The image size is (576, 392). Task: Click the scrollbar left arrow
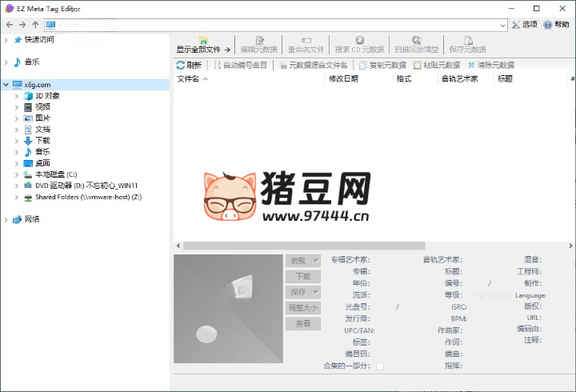point(178,246)
